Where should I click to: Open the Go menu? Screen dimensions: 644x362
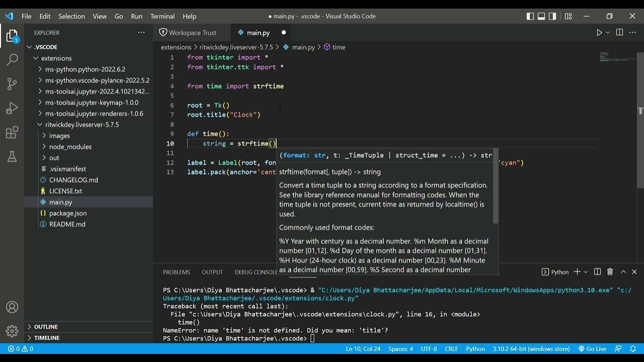pyautogui.click(x=119, y=16)
